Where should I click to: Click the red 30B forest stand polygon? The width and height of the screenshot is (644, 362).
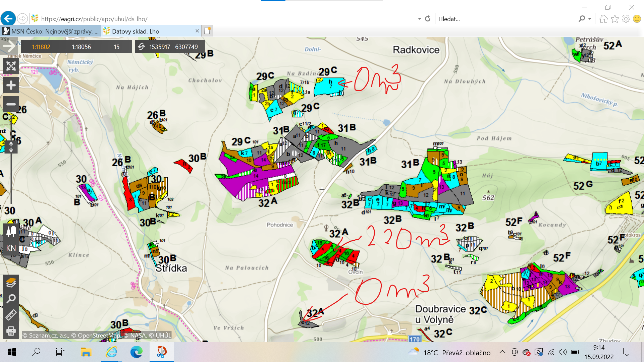pos(184,166)
